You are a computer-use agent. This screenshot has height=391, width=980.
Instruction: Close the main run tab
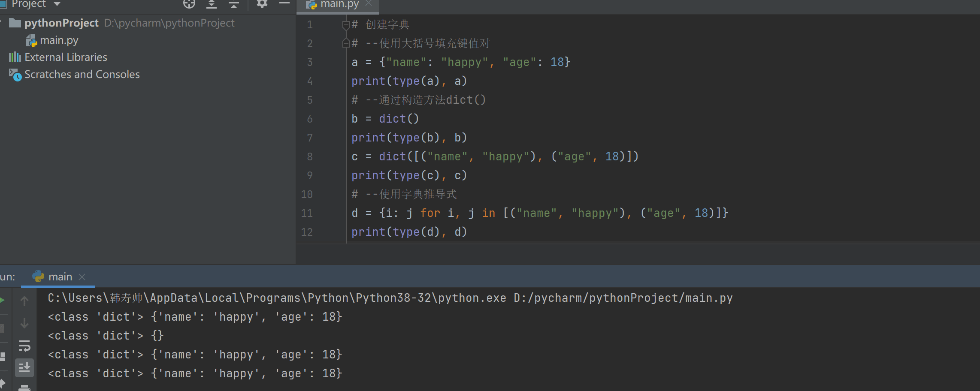[x=82, y=277]
